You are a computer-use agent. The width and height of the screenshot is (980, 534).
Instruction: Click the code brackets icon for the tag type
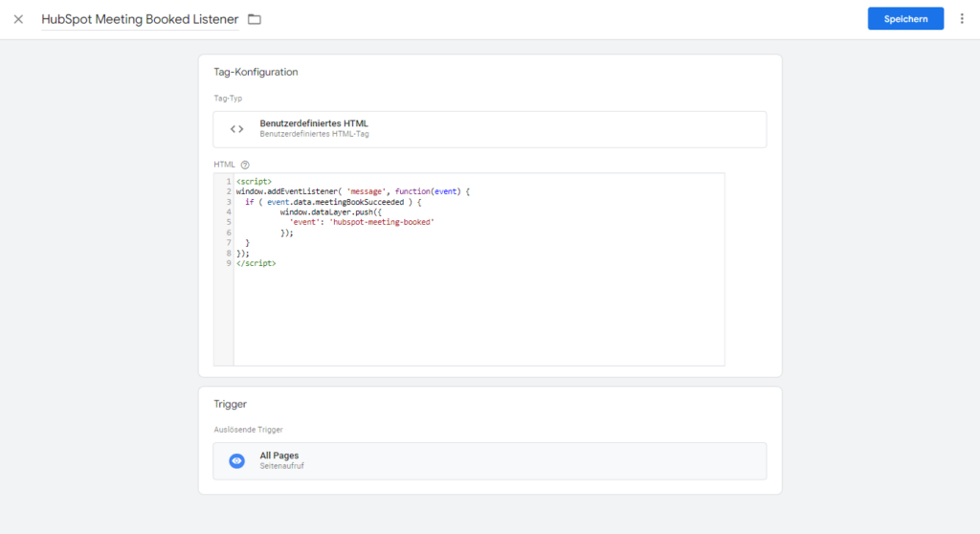click(x=237, y=129)
